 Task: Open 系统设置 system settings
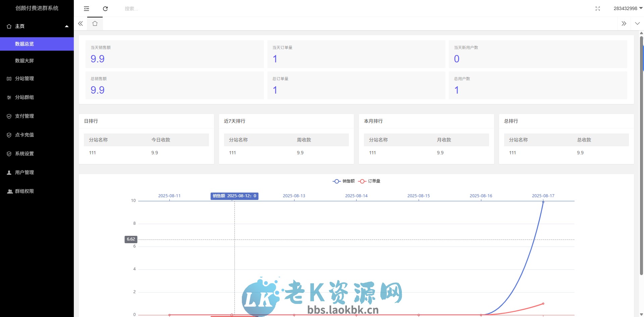(x=24, y=154)
